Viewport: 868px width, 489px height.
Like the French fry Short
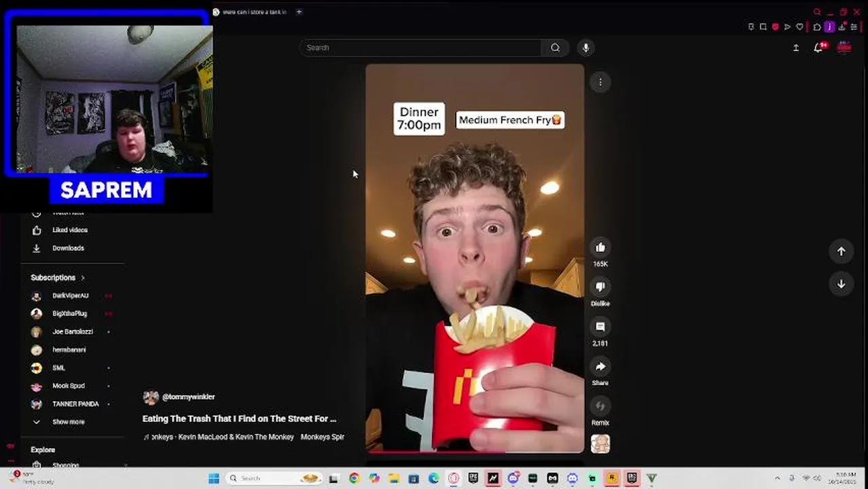coord(600,248)
